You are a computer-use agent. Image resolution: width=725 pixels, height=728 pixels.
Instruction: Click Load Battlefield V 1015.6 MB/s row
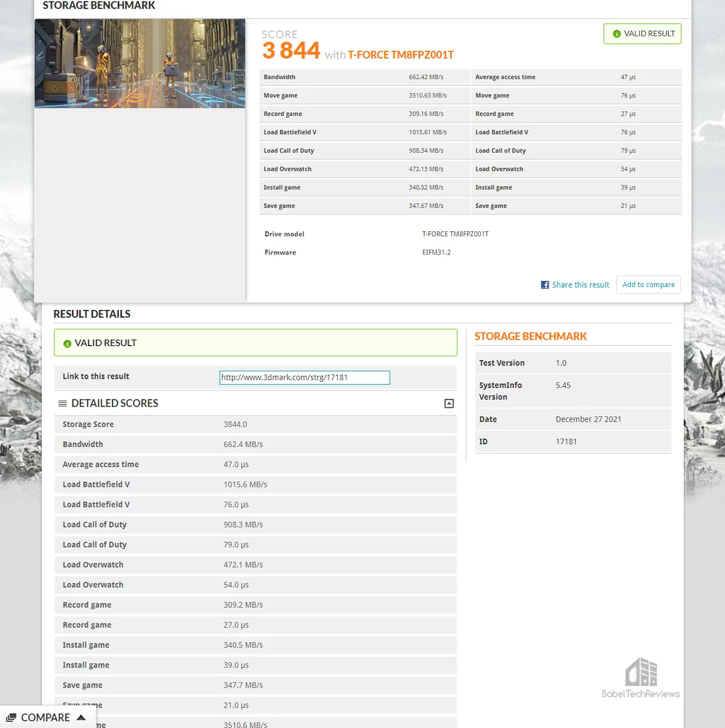(x=256, y=485)
